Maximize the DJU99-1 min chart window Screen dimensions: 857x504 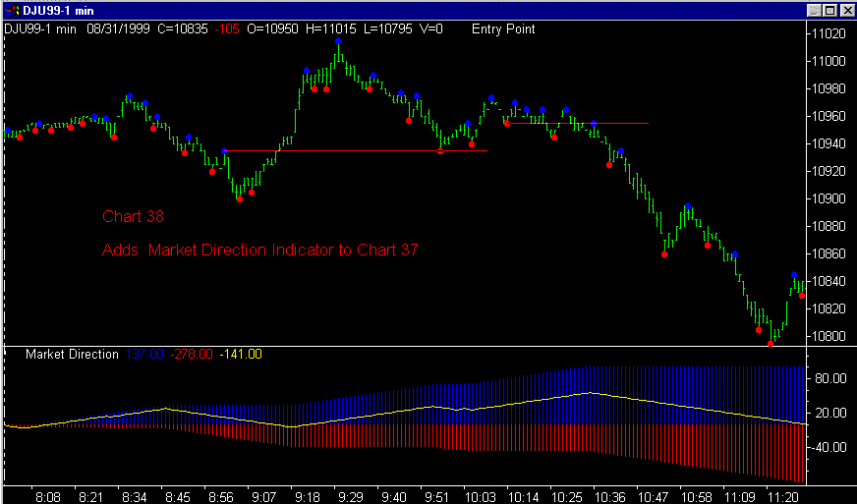(x=829, y=11)
